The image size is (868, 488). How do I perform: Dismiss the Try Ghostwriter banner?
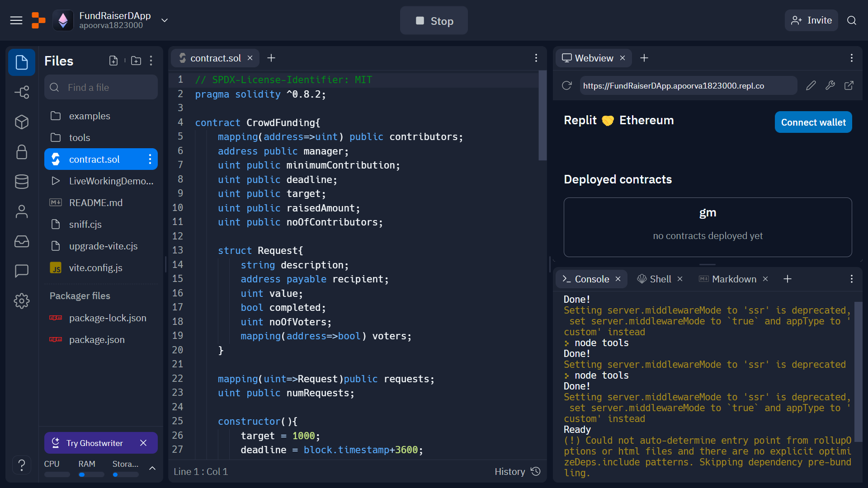pyautogui.click(x=143, y=443)
